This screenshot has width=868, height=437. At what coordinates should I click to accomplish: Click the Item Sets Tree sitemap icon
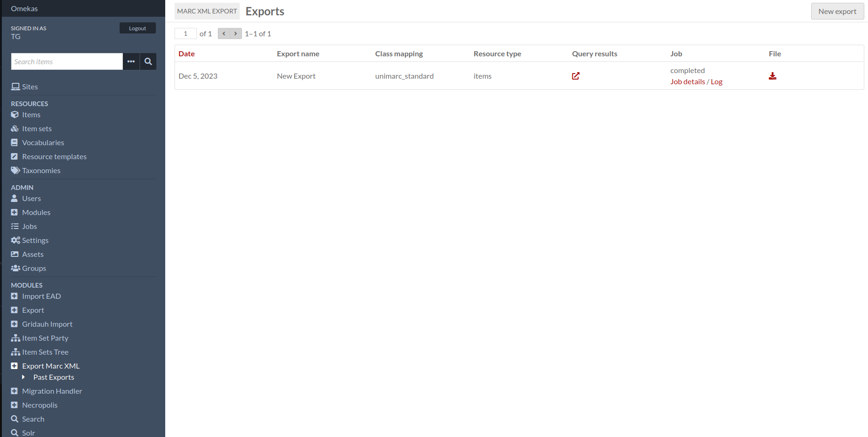(16, 352)
